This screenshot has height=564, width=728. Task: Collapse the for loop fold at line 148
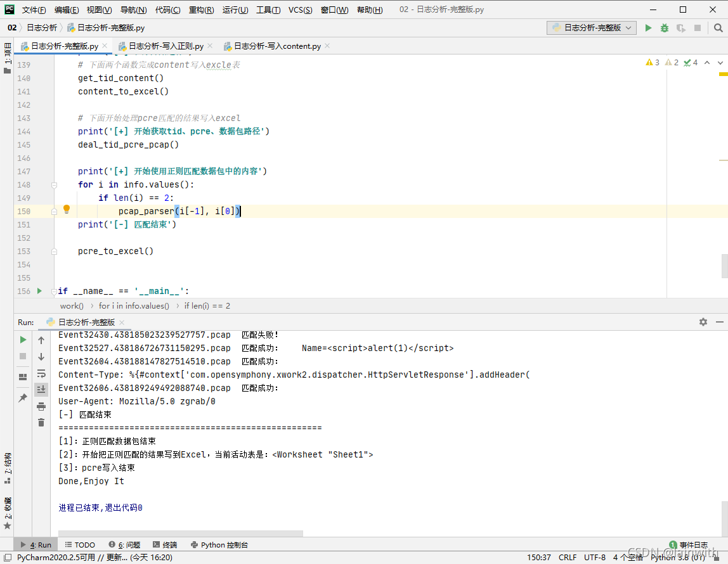pyautogui.click(x=54, y=185)
